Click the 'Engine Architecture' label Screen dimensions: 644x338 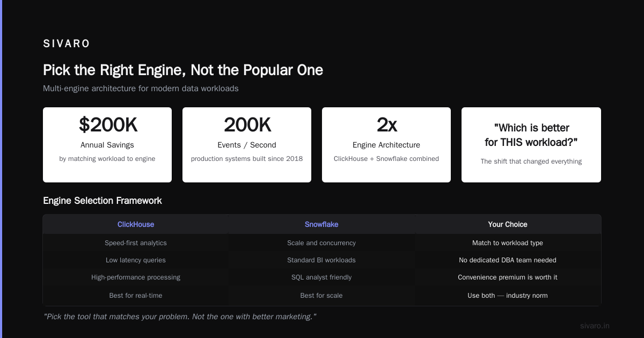[386, 145]
